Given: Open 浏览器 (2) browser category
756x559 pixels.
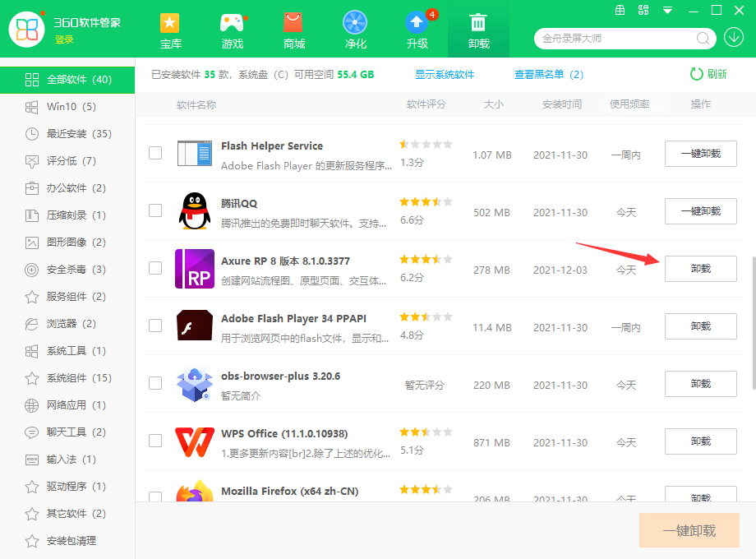Looking at the screenshot, I should point(67,324).
